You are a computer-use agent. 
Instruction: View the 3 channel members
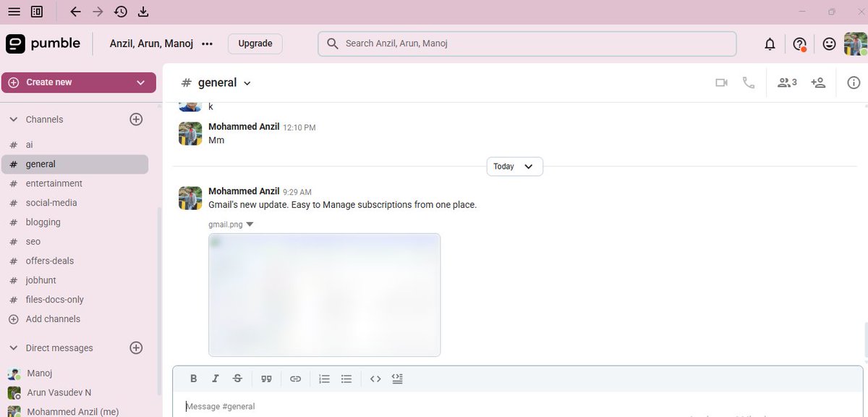[787, 83]
